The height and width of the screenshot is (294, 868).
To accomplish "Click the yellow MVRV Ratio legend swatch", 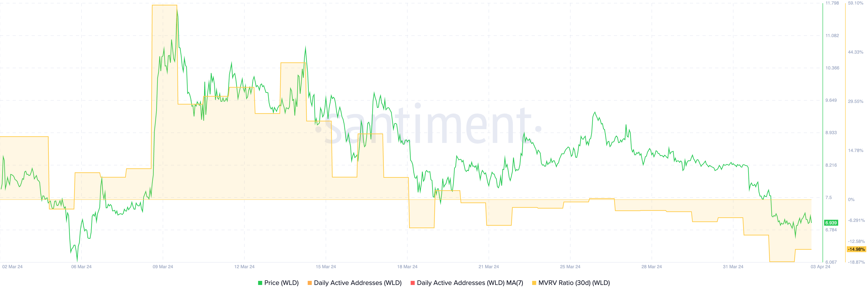I will click(x=534, y=283).
